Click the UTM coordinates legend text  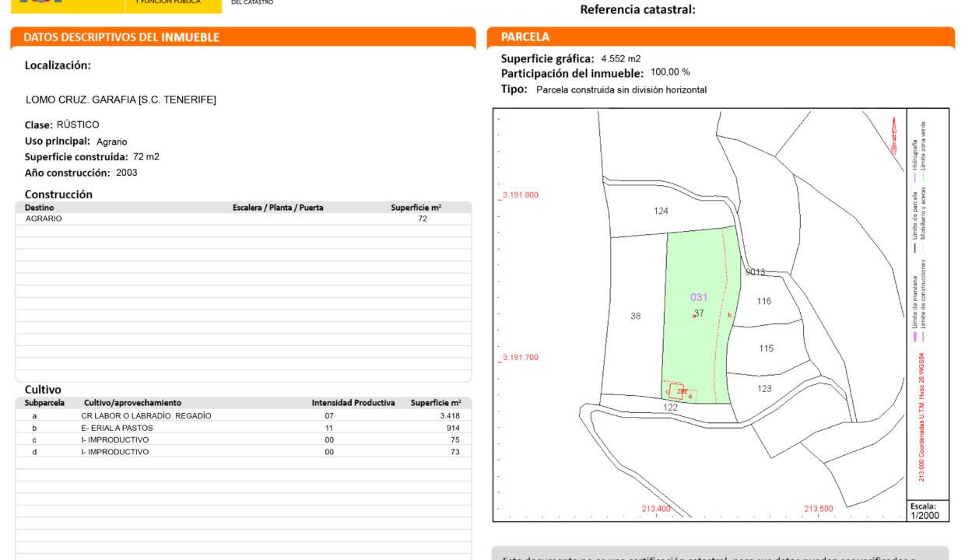pyautogui.click(x=922, y=419)
